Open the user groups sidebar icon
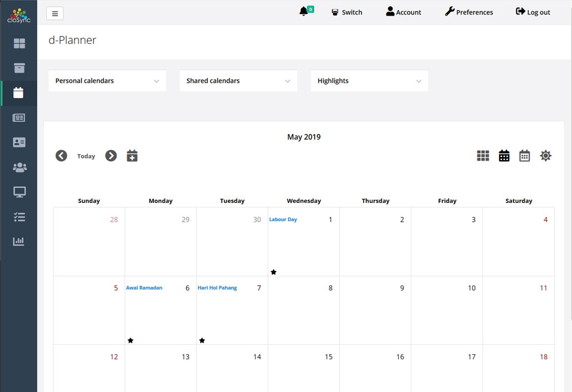The height and width of the screenshot is (392, 572). tap(19, 167)
